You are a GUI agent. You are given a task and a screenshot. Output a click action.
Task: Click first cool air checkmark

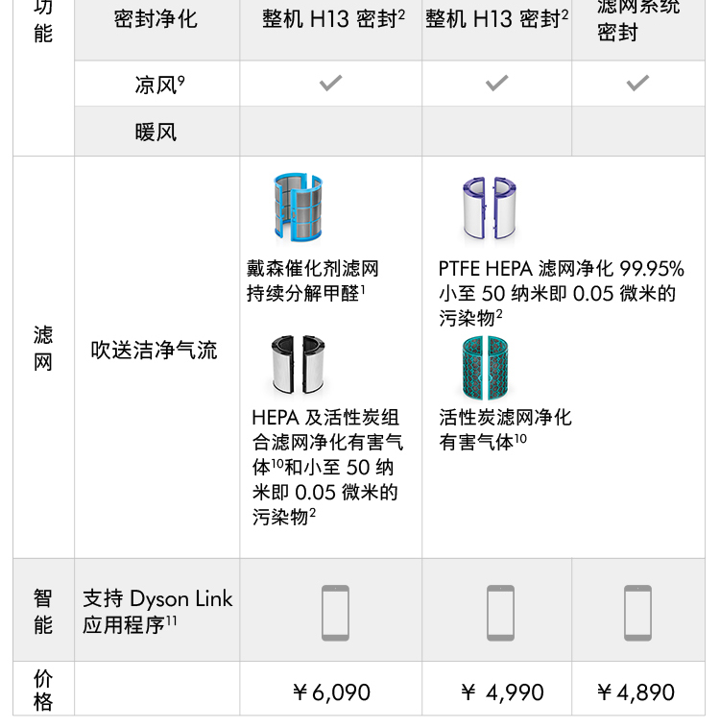pyautogui.click(x=330, y=84)
